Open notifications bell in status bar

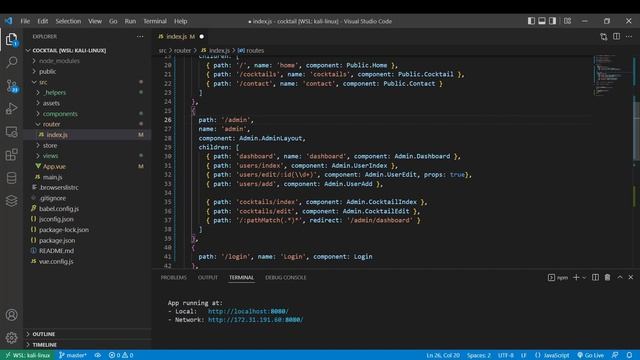629,355
